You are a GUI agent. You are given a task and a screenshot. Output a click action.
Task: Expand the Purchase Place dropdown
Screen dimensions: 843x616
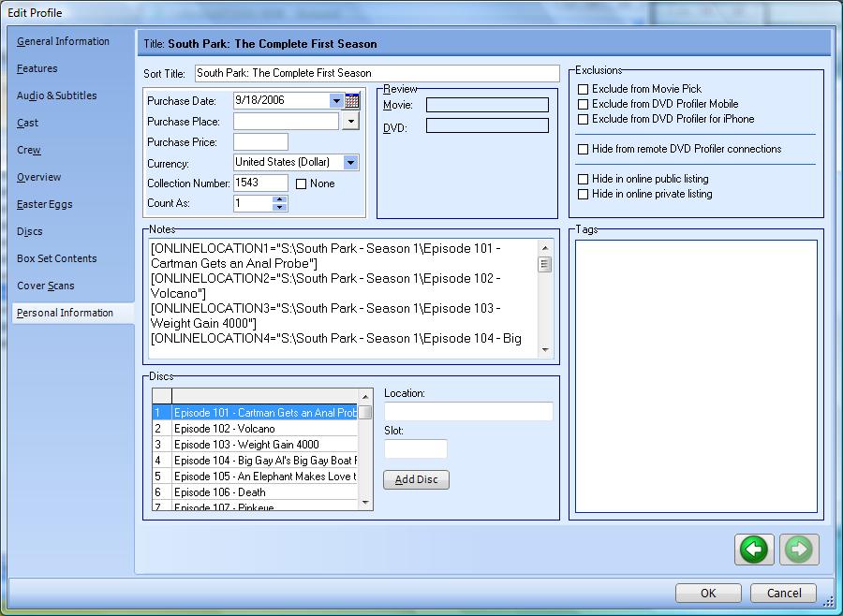pyautogui.click(x=350, y=122)
